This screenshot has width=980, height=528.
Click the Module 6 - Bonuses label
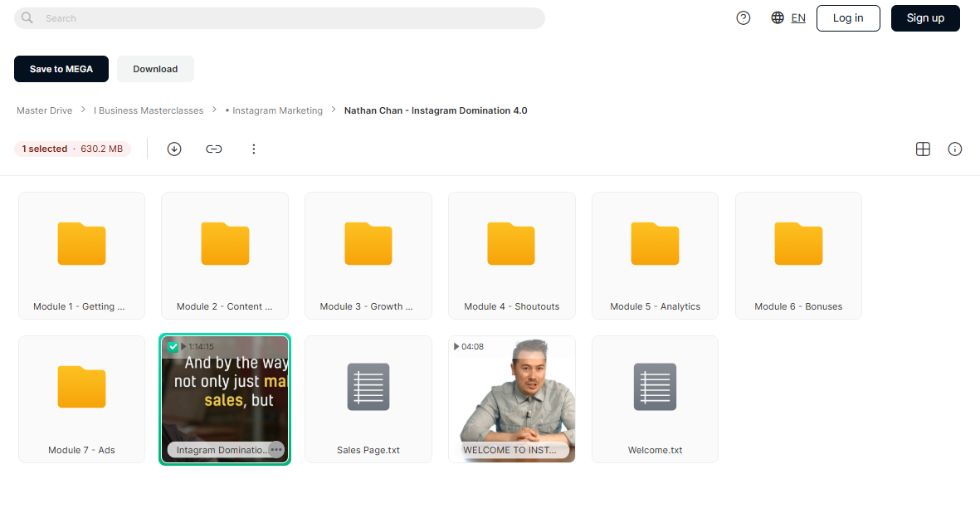(x=798, y=306)
